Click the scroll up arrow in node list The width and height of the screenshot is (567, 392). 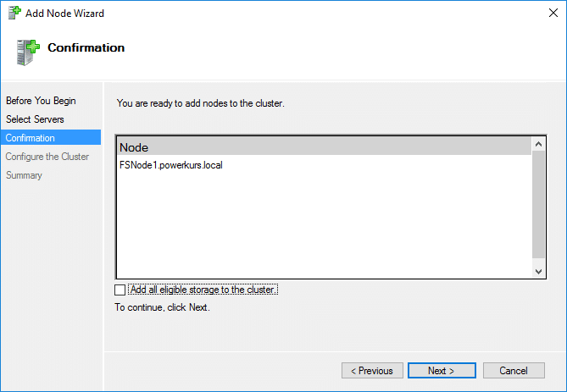[538, 144]
